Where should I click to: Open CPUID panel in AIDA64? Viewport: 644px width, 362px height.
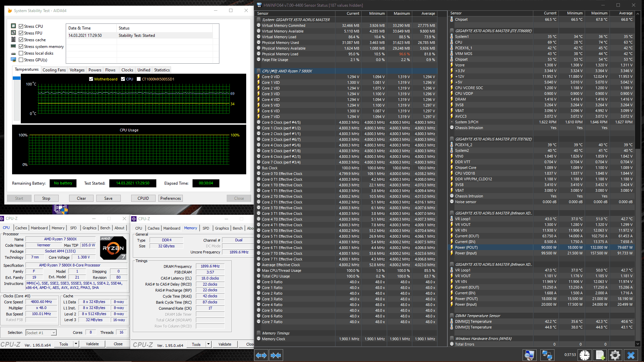click(143, 198)
